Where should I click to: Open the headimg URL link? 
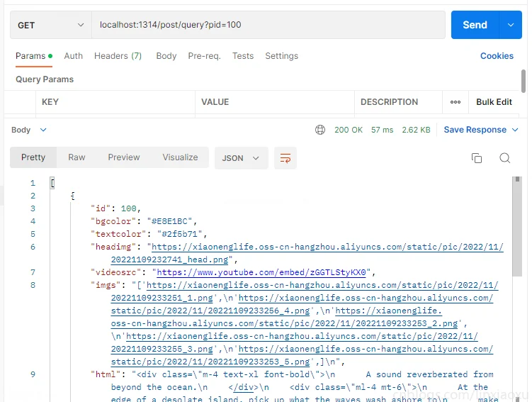[327, 247]
